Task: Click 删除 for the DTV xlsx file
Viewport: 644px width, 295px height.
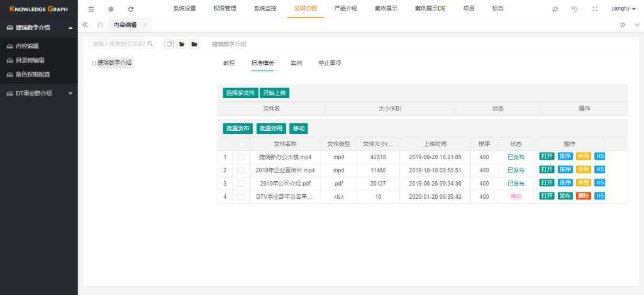Action: (583, 196)
